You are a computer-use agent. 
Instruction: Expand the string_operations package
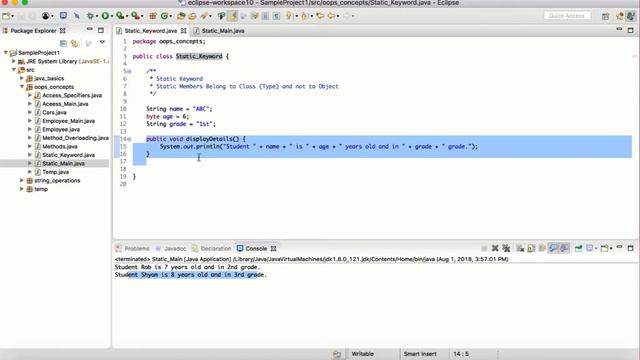(22, 180)
